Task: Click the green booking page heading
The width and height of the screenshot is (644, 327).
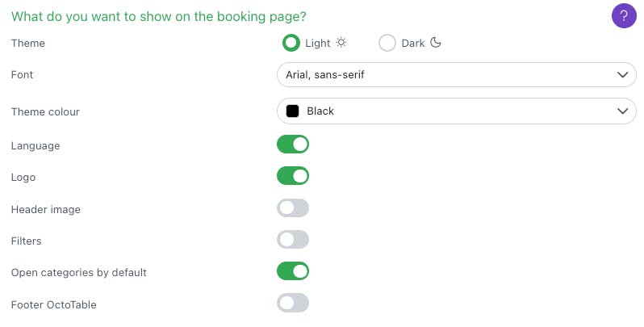Action: pos(158,16)
